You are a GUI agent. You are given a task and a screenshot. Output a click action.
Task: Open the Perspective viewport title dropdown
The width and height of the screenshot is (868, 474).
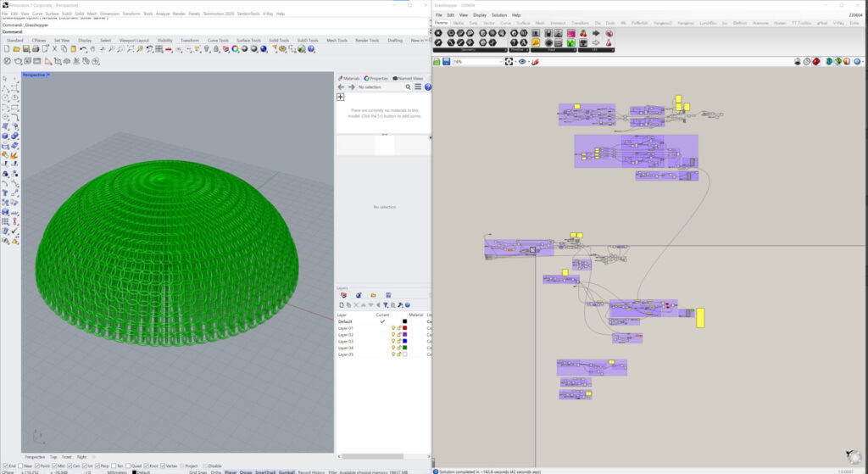point(48,75)
